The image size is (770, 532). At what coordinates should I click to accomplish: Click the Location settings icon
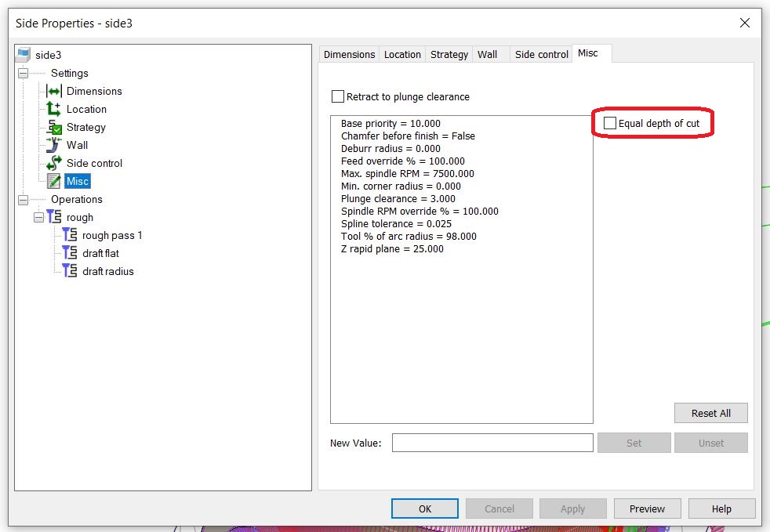point(55,109)
